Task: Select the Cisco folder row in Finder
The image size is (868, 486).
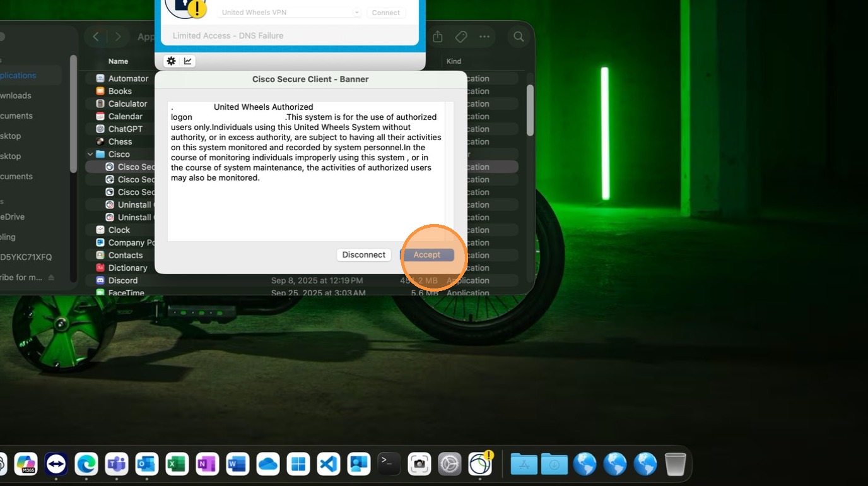Action: (x=119, y=154)
